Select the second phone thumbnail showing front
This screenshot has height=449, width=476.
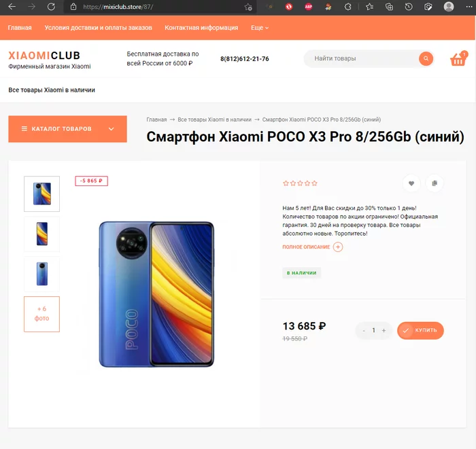[x=42, y=234]
